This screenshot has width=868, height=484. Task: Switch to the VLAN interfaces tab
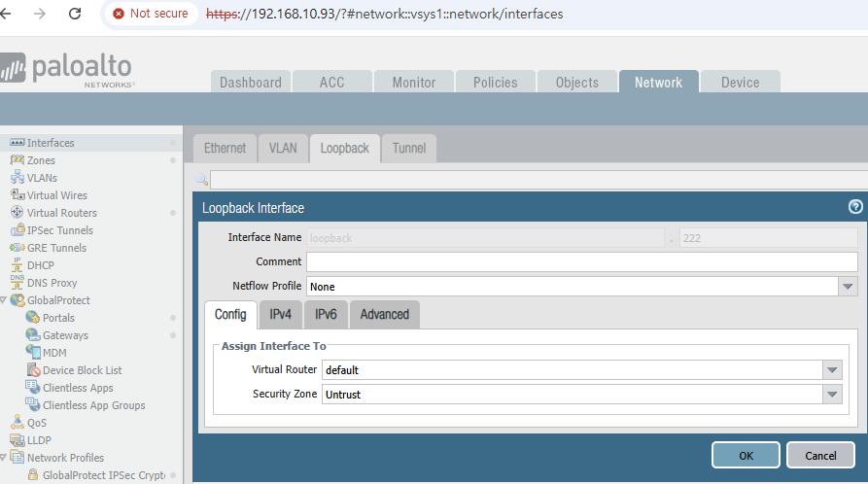point(283,149)
